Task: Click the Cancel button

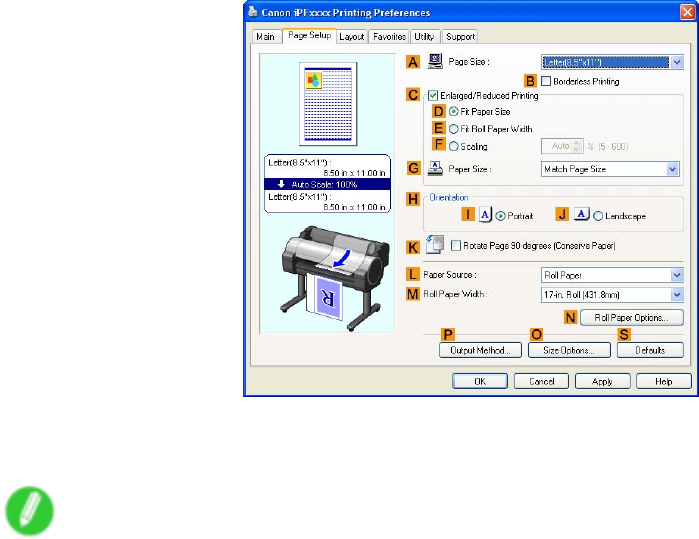Action: pyautogui.click(x=541, y=381)
